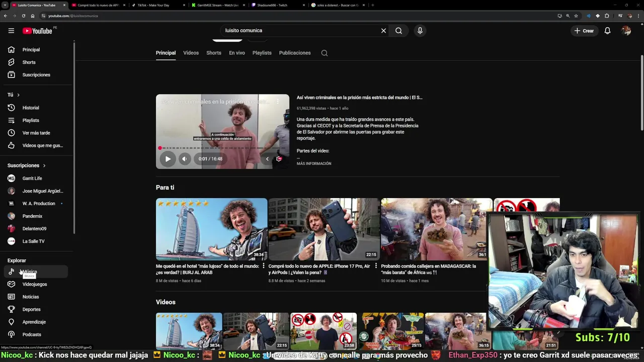This screenshot has width=644, height=362.
Task: Open 25:15 video thumbnail in Videos row
Action: (391, 331)
